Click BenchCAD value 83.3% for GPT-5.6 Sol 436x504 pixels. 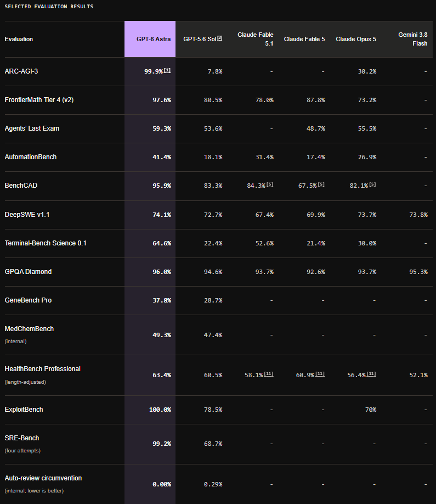213,186
